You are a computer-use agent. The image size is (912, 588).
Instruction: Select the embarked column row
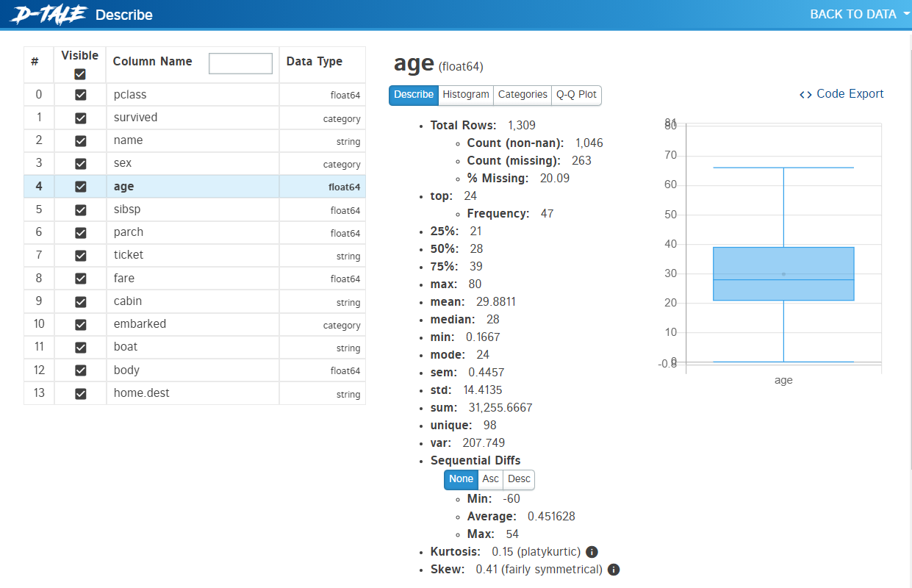coord(140,324)
